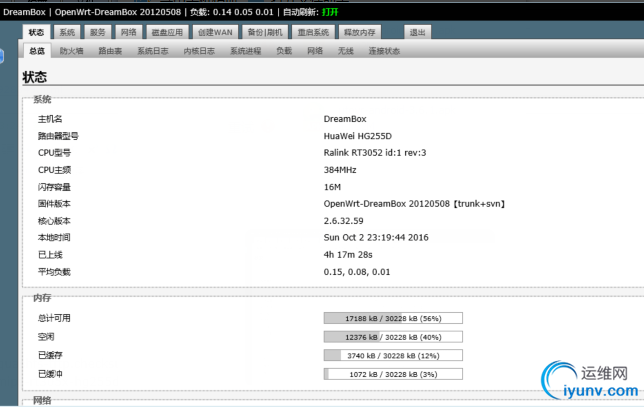Go to the 磁盘应用 tab
The height and width of the screenshot is (407, 644).
click(x=167, y=32)
